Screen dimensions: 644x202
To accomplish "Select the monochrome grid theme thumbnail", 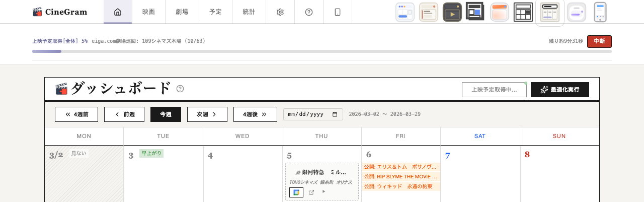I will pyautogui.click(x=523, y=12).
